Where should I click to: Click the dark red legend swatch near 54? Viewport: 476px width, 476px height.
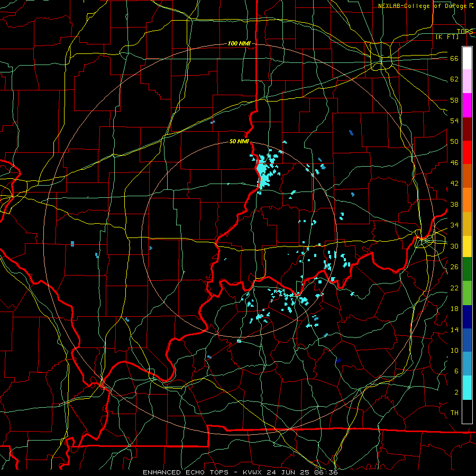click(x=467, y=129)
